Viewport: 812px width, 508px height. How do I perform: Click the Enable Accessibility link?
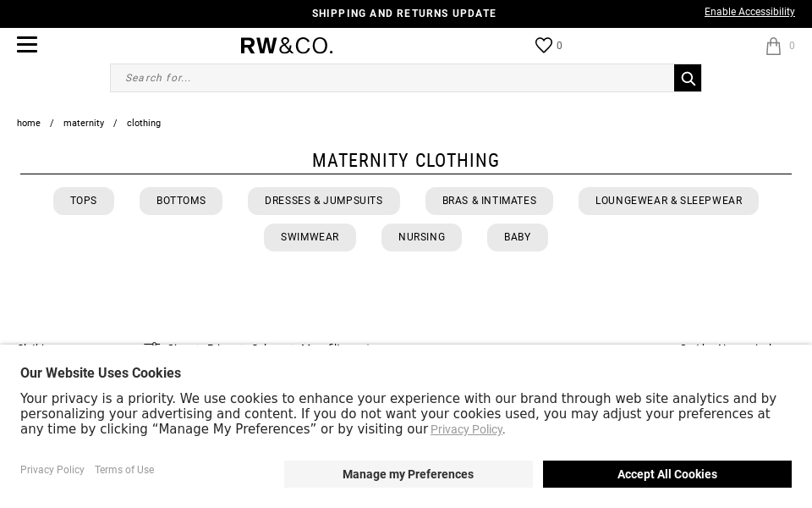(x=749, y=12)
